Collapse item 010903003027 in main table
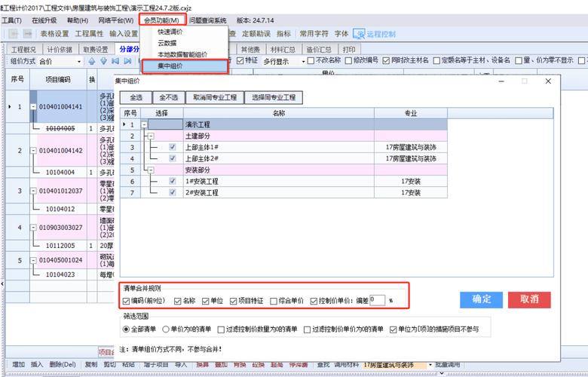This screenshot has width=588, height=377. pyautogui.click(x=33, y=227)
